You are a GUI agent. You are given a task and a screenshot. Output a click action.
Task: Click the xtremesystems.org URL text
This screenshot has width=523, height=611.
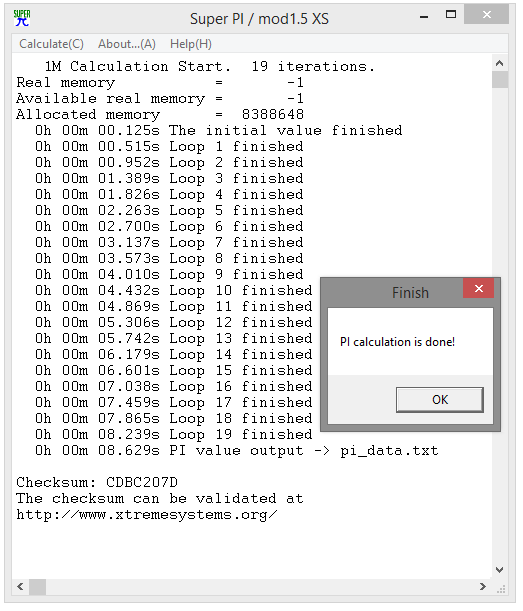coord(147,515)
